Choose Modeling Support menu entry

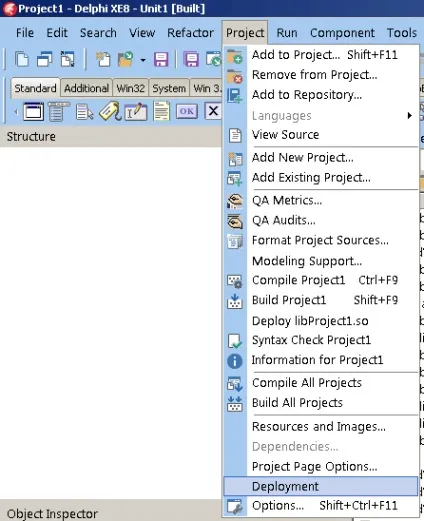(321, 261)
